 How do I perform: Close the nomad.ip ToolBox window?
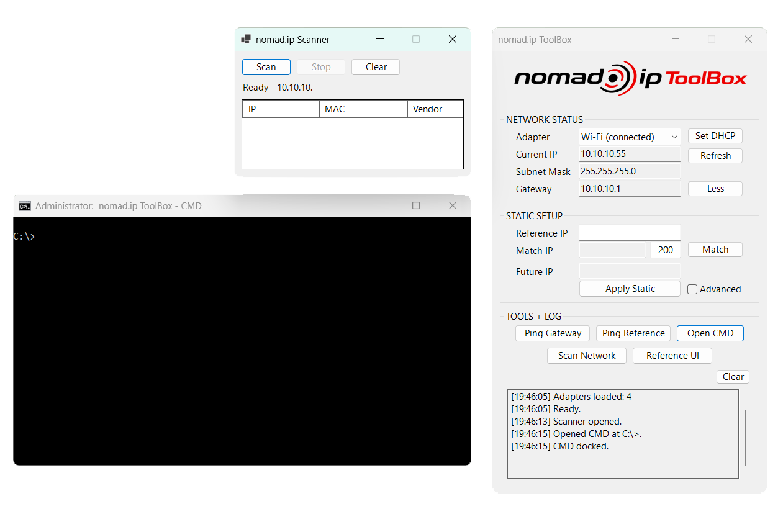(x=748, y=39)
